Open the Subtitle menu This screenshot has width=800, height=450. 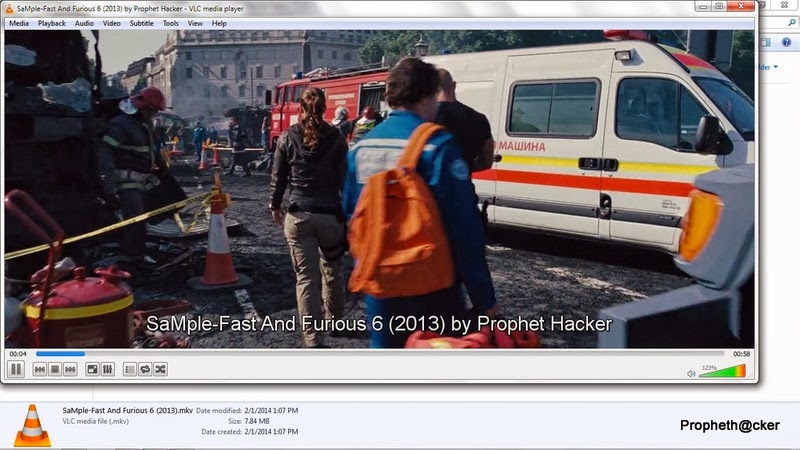click(x=141, y=23)
